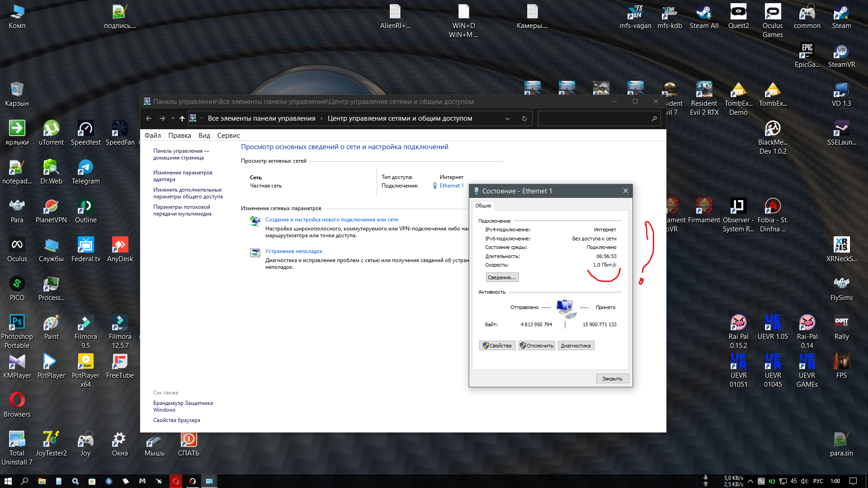The image size is (868, 488).
Task: Open the Файл menu
Action: click(x=153, y=136)
